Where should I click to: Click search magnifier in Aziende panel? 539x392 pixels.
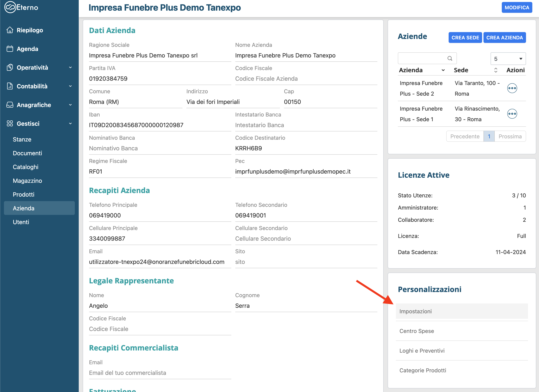coord(450,58)
